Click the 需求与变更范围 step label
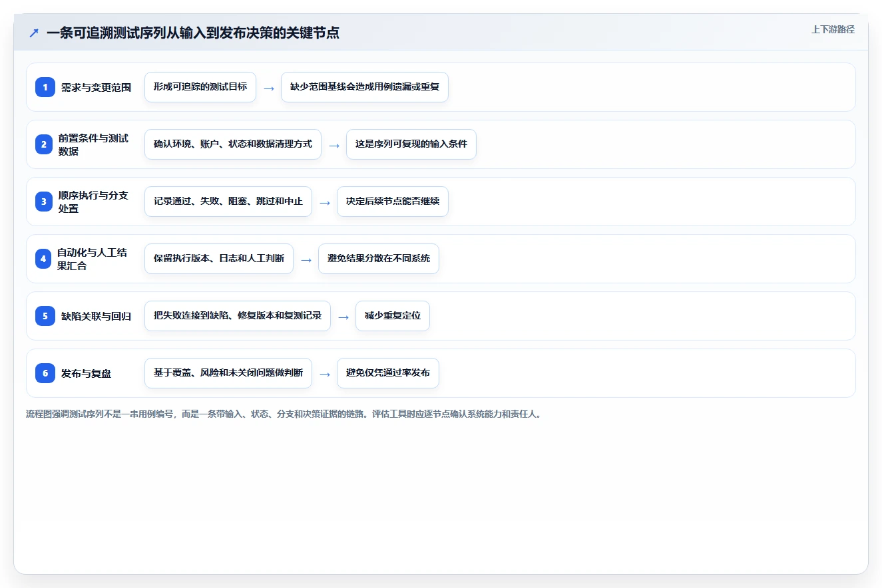This screenshot has width=882, height=588. point(97,87)
